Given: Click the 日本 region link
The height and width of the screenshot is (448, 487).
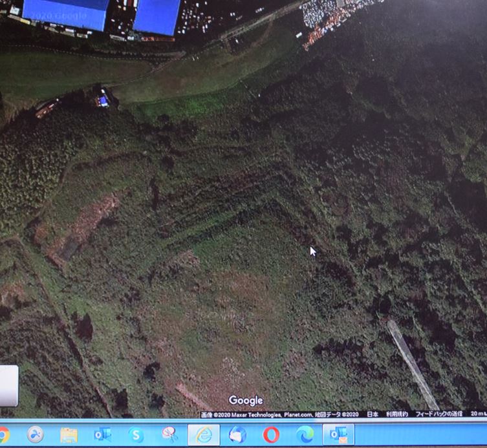Looking at the screenshot, I should click(x=373, y=414).
